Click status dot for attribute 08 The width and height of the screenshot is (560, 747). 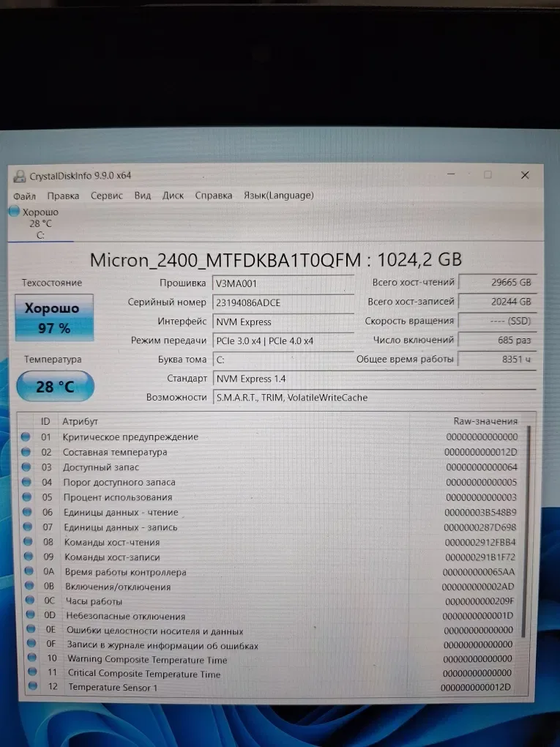point(28,542)
